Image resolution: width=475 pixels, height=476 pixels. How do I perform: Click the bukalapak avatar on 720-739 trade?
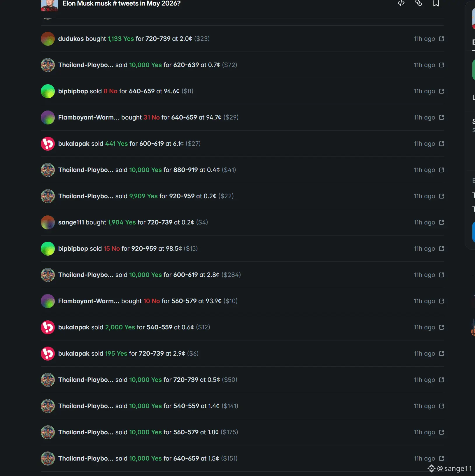coord(48,354)
